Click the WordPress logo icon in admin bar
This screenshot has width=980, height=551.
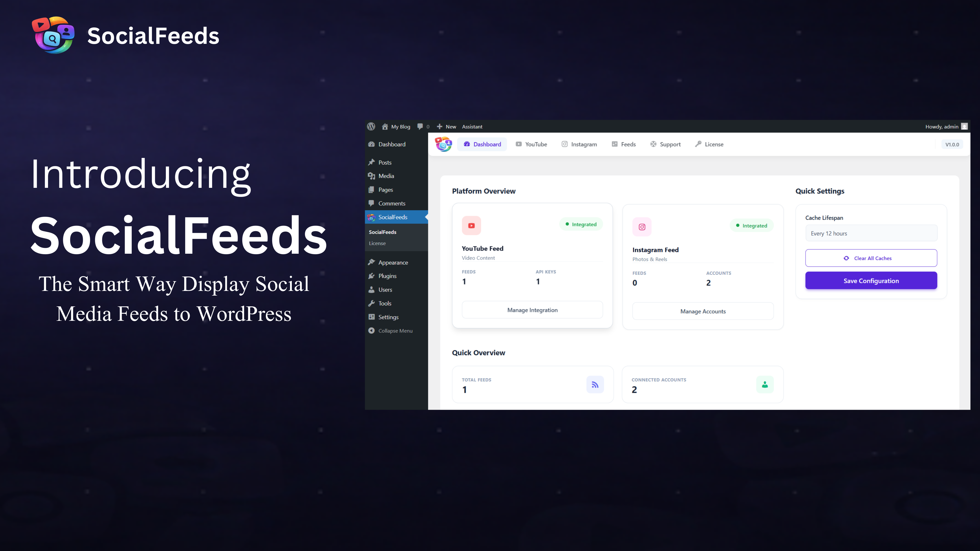click(371, 126)
